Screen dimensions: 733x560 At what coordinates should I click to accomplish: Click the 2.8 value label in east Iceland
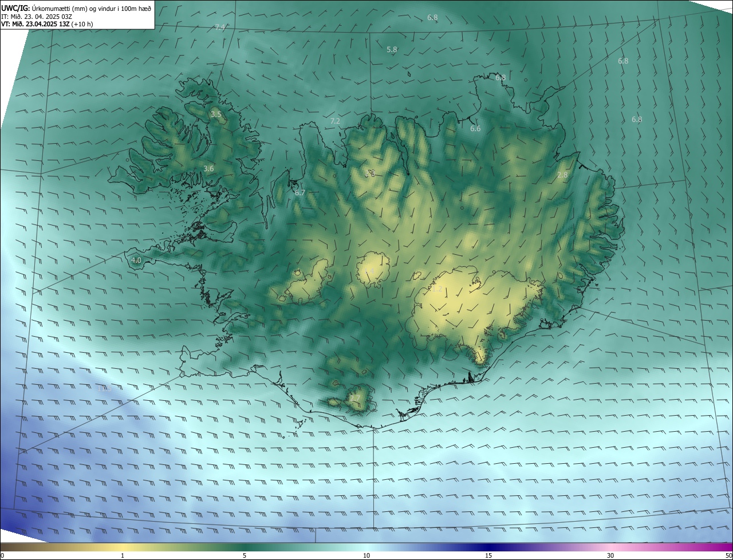[562, 175]
